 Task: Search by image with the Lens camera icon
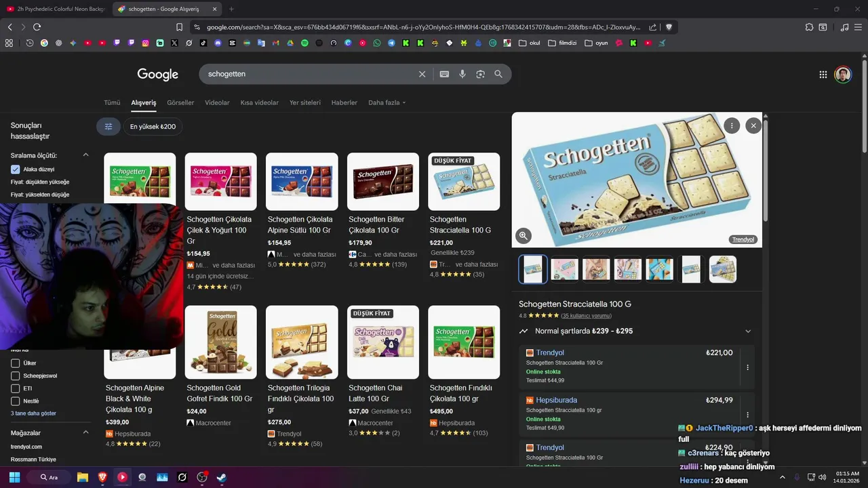coord(480,74)
